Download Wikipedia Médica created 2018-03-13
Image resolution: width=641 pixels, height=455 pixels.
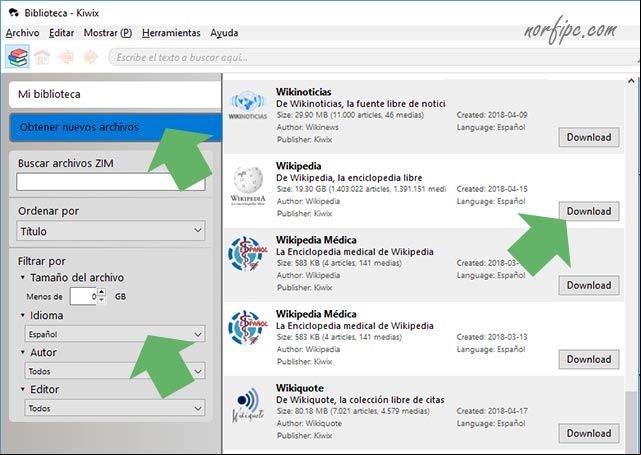coord(589,359)
